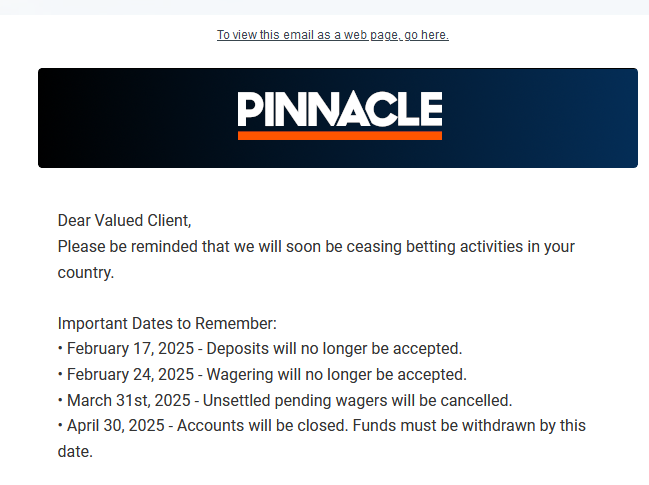Click the trailing word 'date.' on the last line
This screenshot has width=649, height=485.
tap(75, 452)
